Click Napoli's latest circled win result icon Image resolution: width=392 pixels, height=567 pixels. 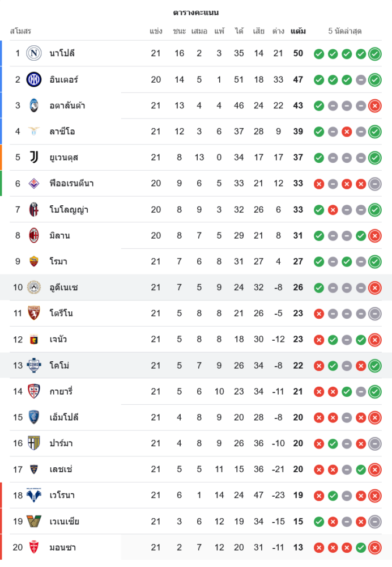374,54
